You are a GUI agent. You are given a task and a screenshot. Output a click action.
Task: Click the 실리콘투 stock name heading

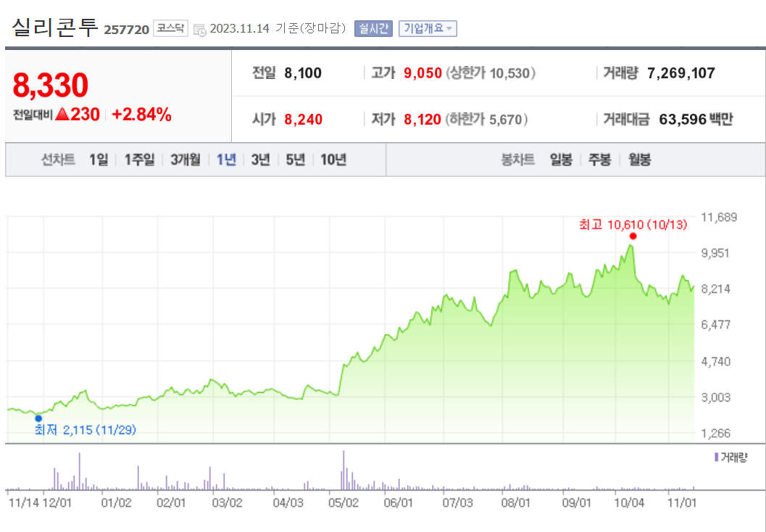[x=55, y=28]
